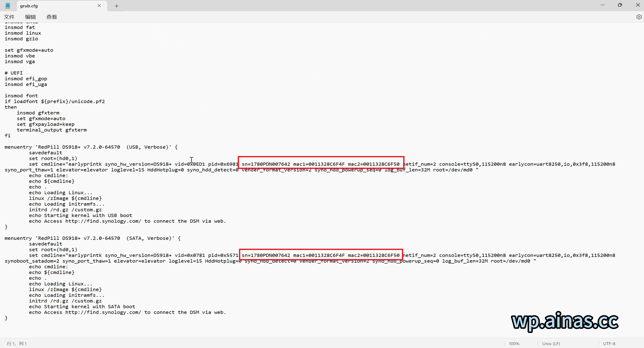Close the Notepad window
Viewport: 644px width, 348px height.
[638, 5]
